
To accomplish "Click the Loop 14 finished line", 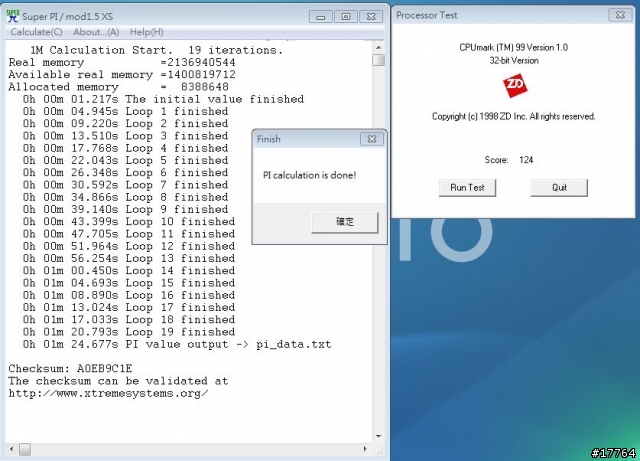I will [129, 271].
